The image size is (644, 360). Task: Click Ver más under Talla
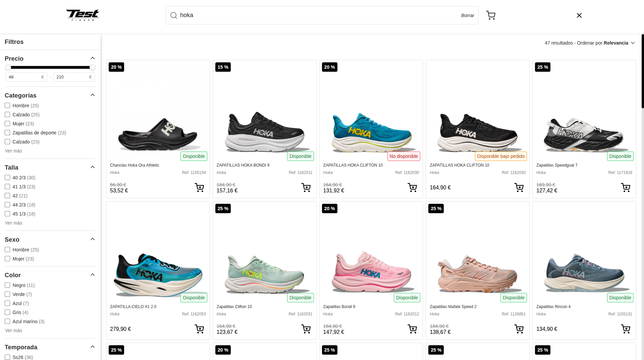13,223
